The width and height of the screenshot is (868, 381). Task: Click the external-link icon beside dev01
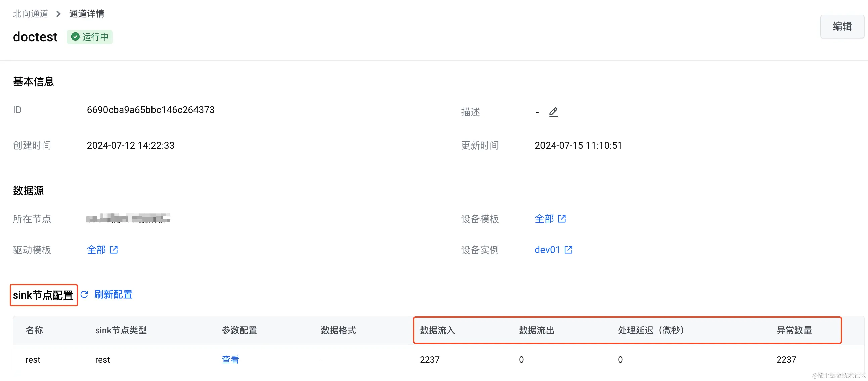coord(568,250)
